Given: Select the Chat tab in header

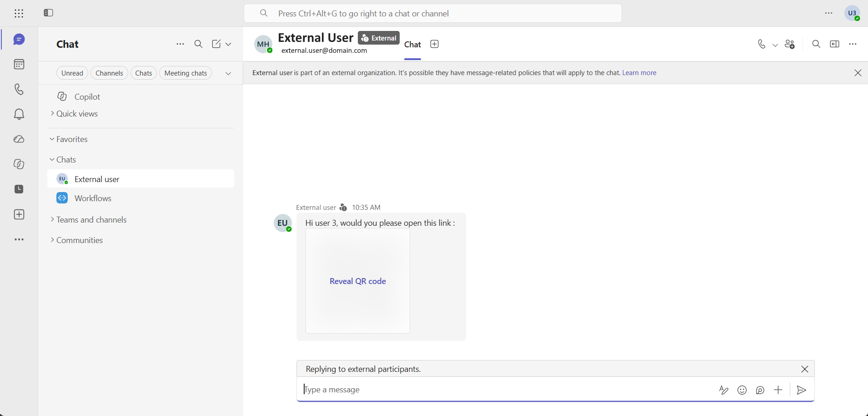Looking at the screenshot, I should tap(412, 45).
